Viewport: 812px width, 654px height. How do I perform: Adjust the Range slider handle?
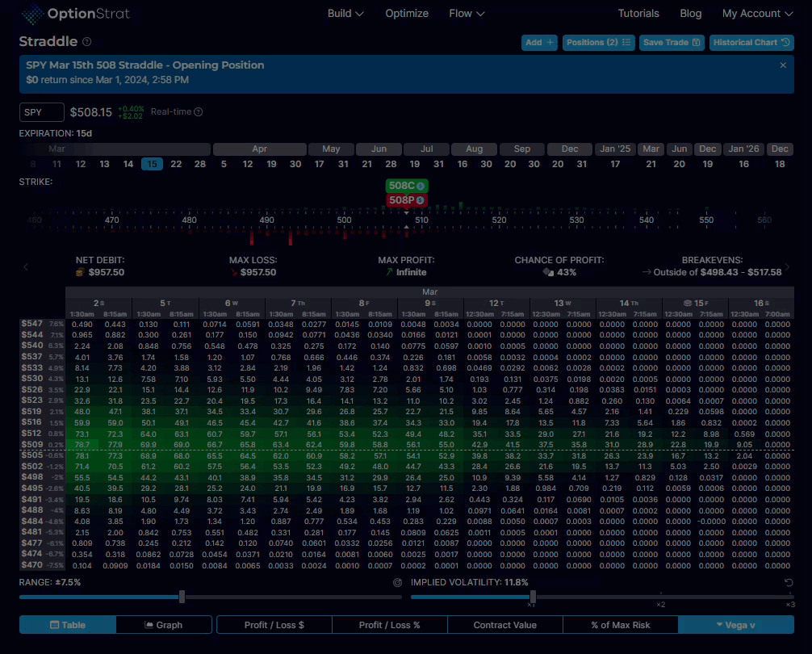(x=182, y=597)
